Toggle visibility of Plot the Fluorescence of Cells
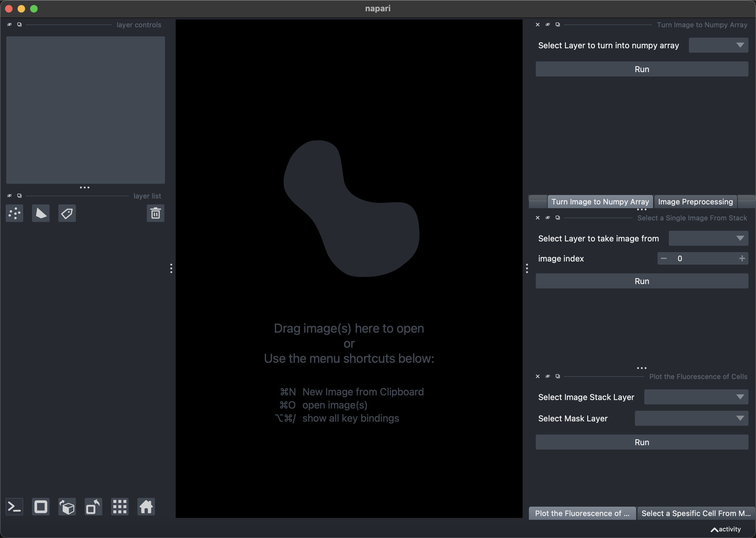Viewport: 756px width, 538px height. [547, 376]
